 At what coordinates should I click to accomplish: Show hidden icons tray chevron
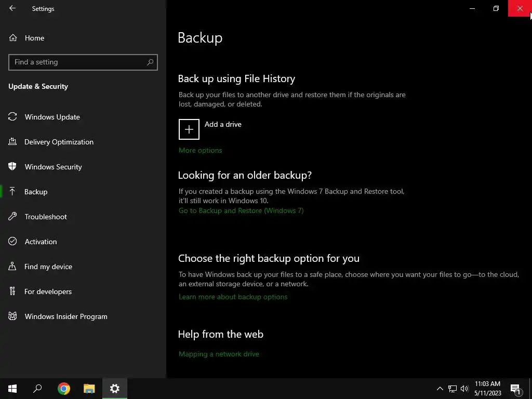coord(440,389)
